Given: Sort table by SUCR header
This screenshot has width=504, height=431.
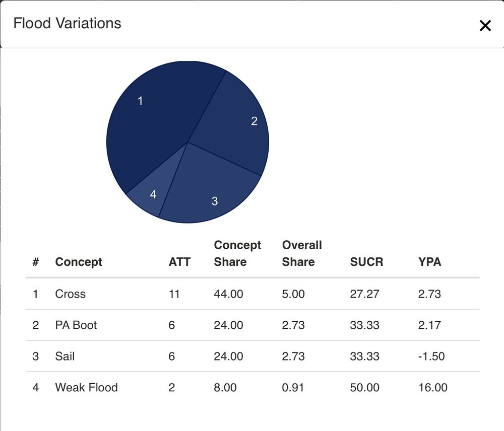Looking at the screenshot, I should 366,262.
